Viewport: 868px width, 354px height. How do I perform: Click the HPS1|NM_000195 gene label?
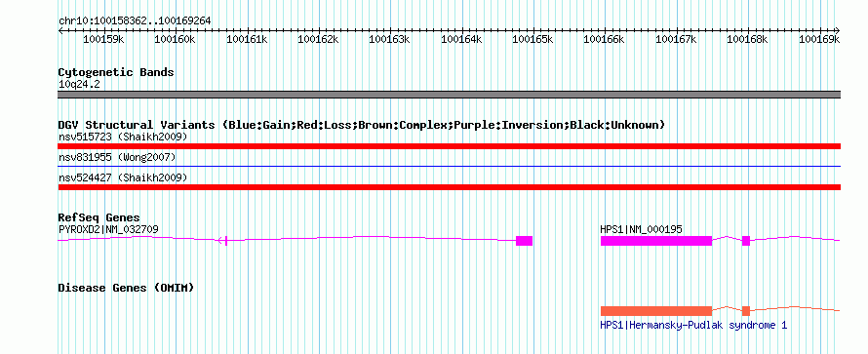pos(641,229)
